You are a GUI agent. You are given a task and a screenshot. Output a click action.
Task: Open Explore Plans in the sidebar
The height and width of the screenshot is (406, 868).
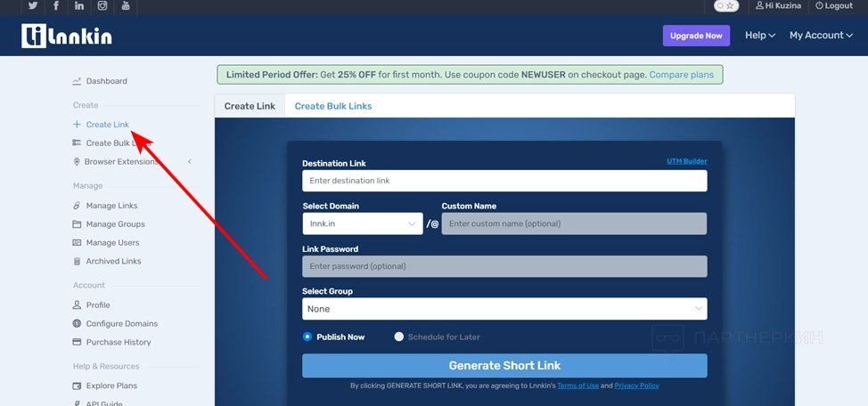pyautogui.click(x=111, y=386)
